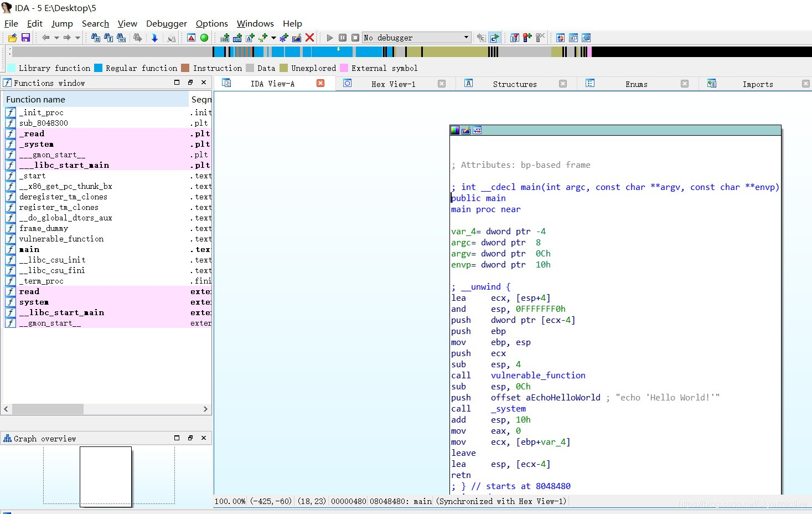The height and width of the screenshot is (514, 812).
Task: Save the database with the floppy disk icon
Action: pyautogui.click(x=25, y=38)
